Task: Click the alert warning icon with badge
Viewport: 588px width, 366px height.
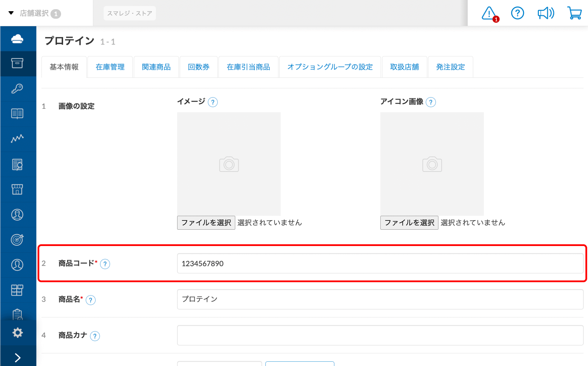Action: click(489, 13)
